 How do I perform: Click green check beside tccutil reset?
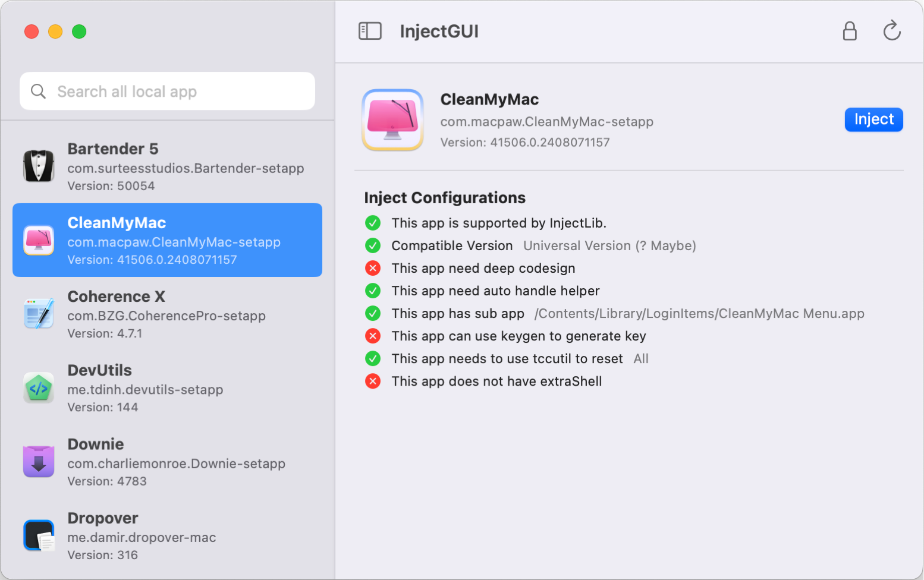pos(373,358)
